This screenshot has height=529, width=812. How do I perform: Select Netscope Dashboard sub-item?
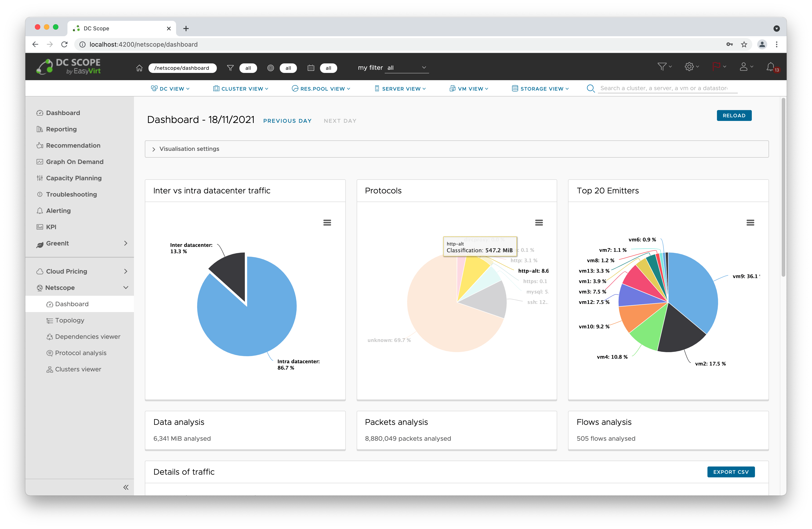[79, 304]
